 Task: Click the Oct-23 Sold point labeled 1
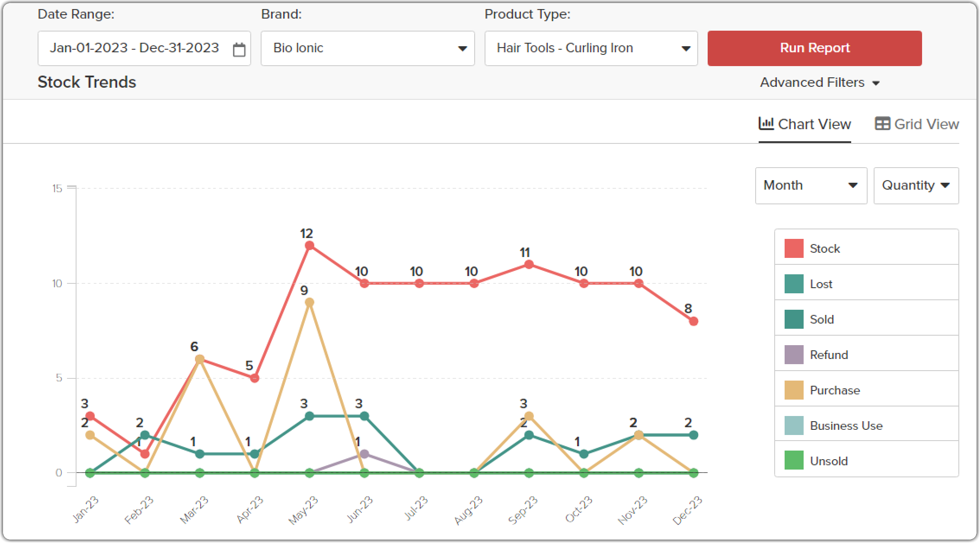(584, 454)
